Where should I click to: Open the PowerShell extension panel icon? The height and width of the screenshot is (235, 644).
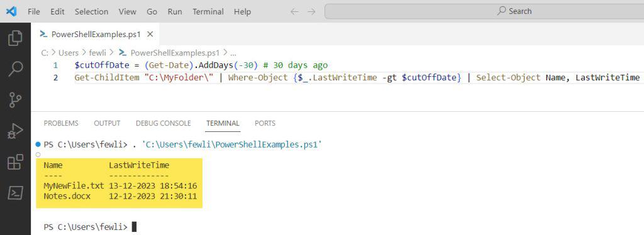(15, 193)
